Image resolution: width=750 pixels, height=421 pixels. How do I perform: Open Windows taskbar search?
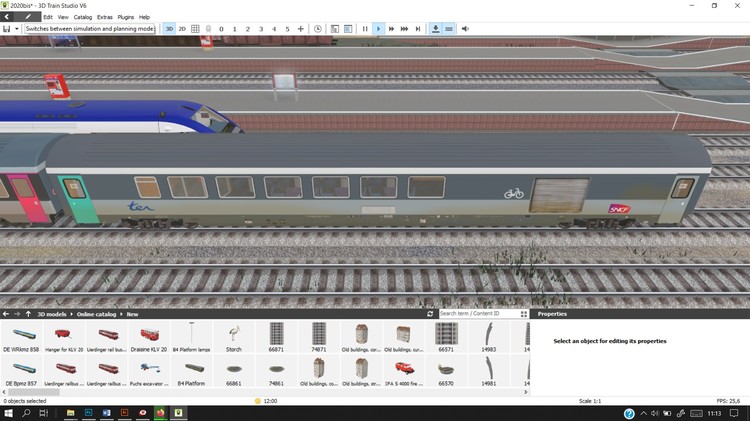coord(26,413)
